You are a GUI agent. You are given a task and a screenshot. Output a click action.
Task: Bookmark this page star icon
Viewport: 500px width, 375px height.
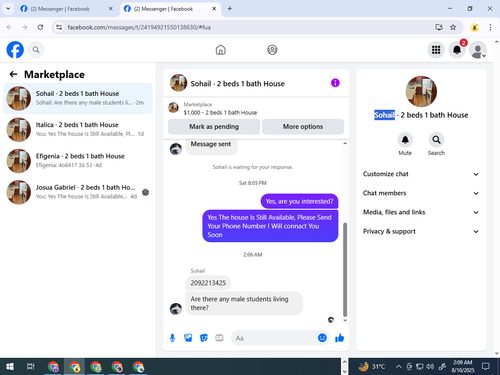point(453,27)
